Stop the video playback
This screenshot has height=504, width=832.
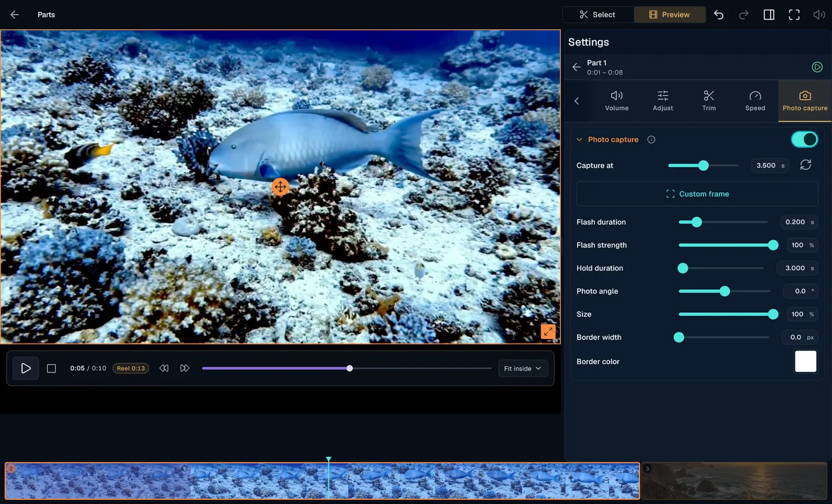(51, 368)
